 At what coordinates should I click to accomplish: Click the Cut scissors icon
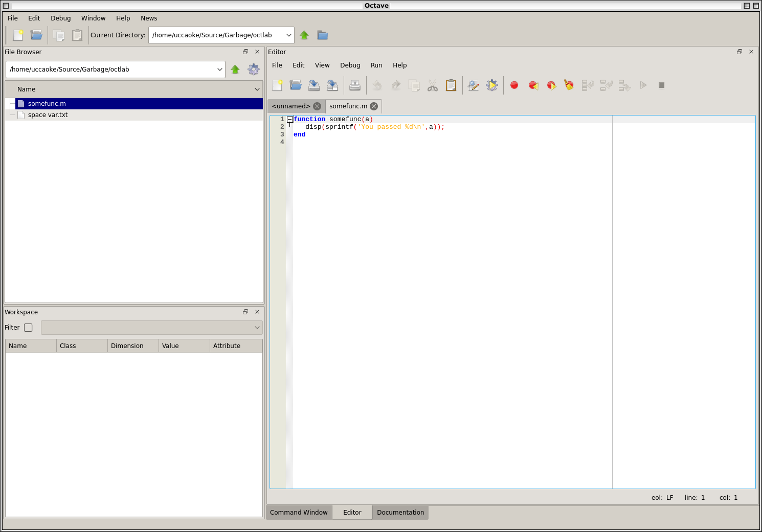[433, 85]
